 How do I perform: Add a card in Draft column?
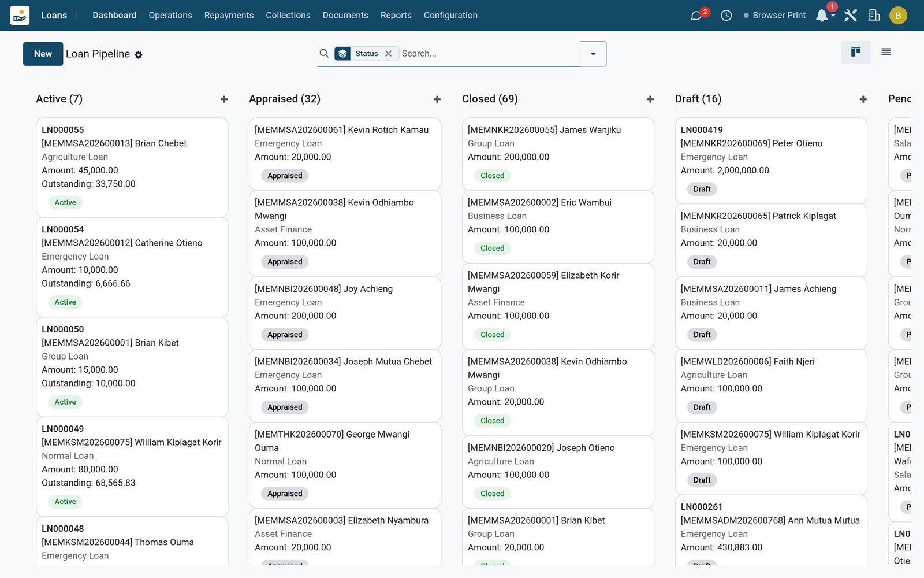pyautogui.click(x=863, y=99)
